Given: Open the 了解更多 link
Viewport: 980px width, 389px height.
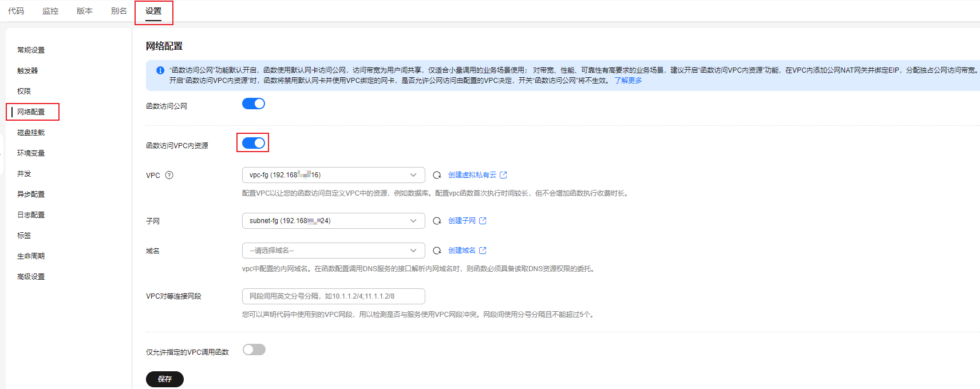Looking at the screenshot, I should point(628,81).
